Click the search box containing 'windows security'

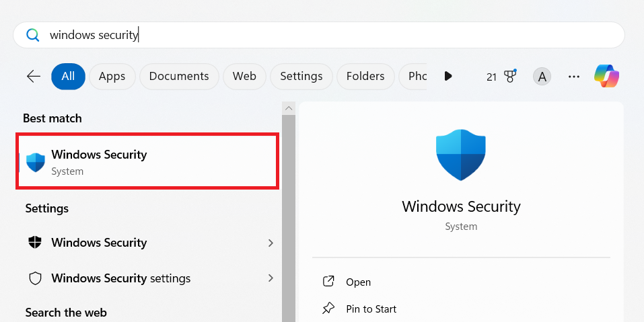(319, 35)
